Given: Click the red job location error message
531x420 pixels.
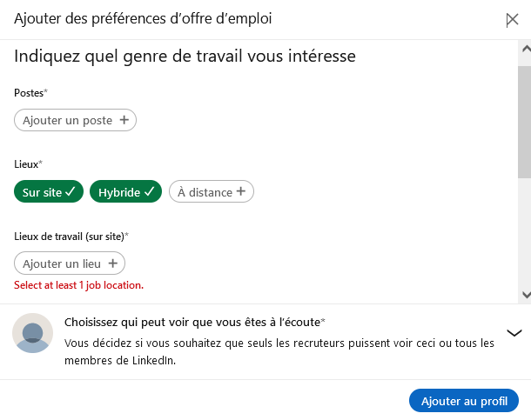Looking at the screenshot, I should [78, 285].
